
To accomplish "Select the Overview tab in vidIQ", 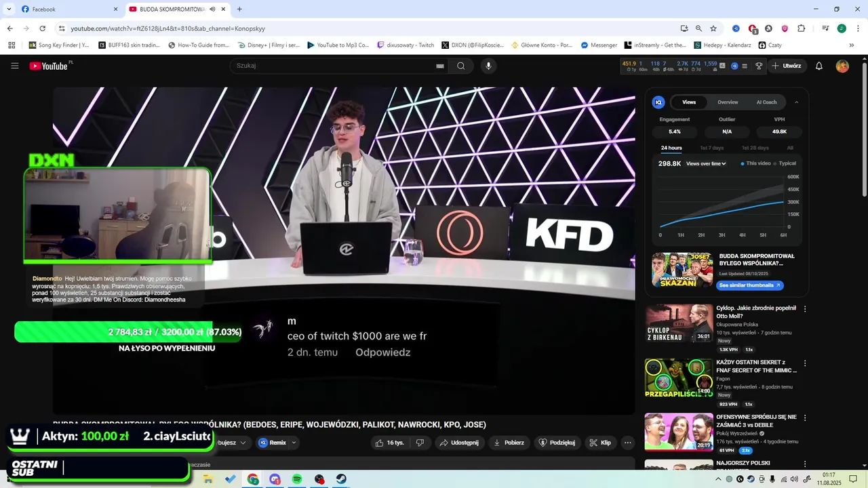I will coord(728,102).
